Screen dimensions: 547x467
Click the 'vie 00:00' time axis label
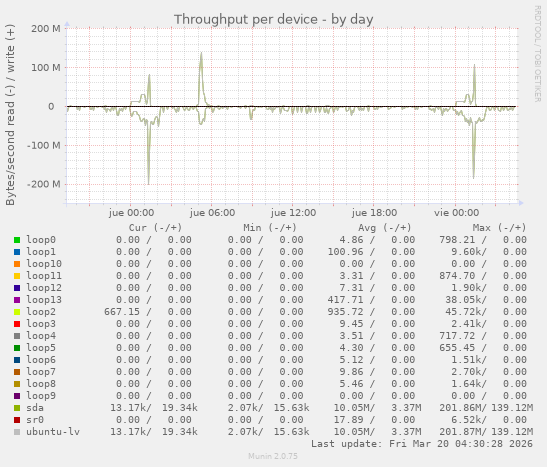[456, 213]
